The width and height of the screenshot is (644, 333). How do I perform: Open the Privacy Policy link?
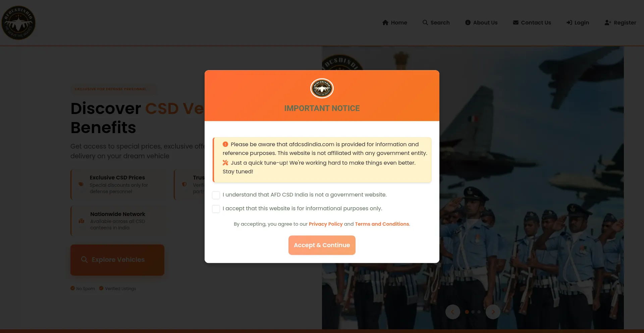click(326, 224)
